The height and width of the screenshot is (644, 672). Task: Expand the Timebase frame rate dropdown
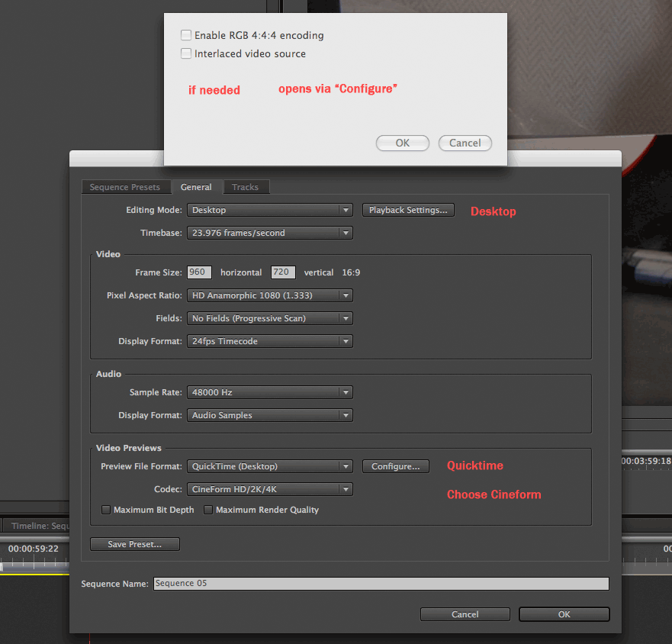coord(269,233)
